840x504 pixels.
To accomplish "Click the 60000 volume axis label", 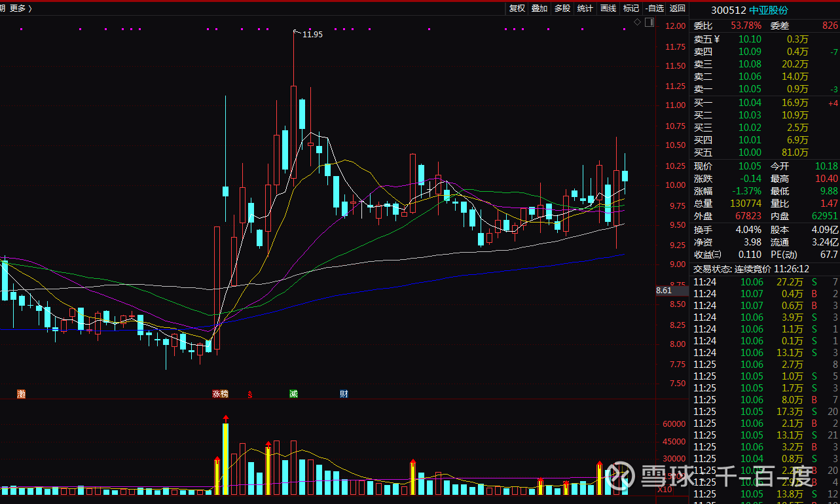I will click(674, 424).
